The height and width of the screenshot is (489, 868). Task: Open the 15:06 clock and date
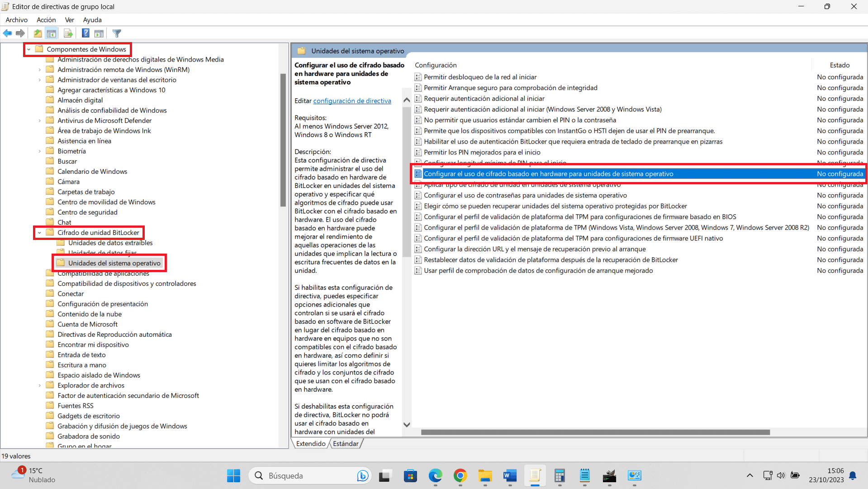pos(827,475)
